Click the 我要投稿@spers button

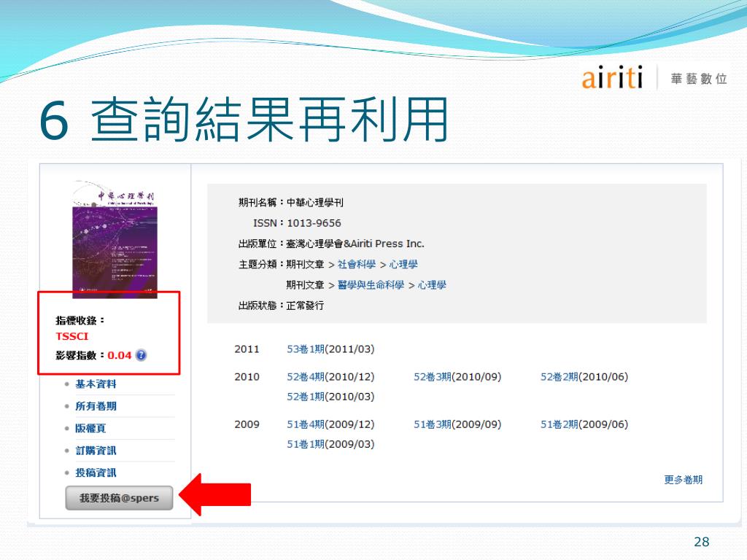point(119,498)
